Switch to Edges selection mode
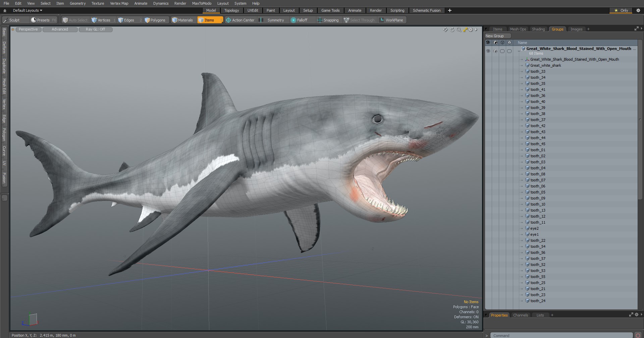 coord(129,20)
